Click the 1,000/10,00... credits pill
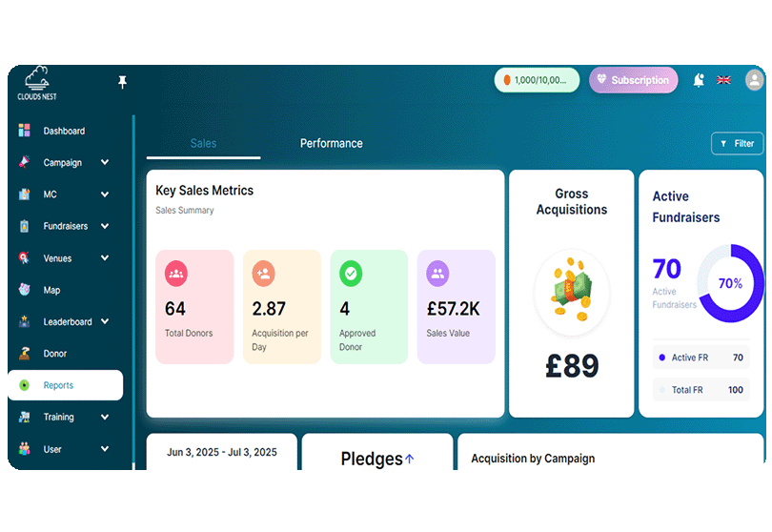This screenshot has width=772, height=532. click(x=537, y=80)
